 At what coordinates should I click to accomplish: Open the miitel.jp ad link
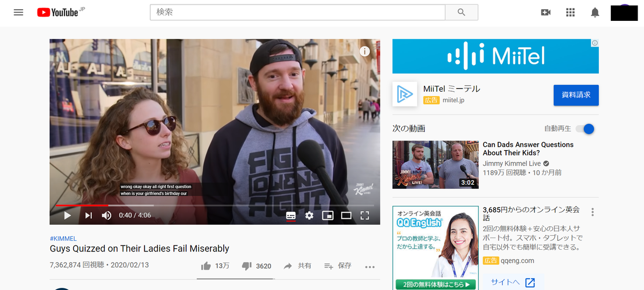click(453, 100)
